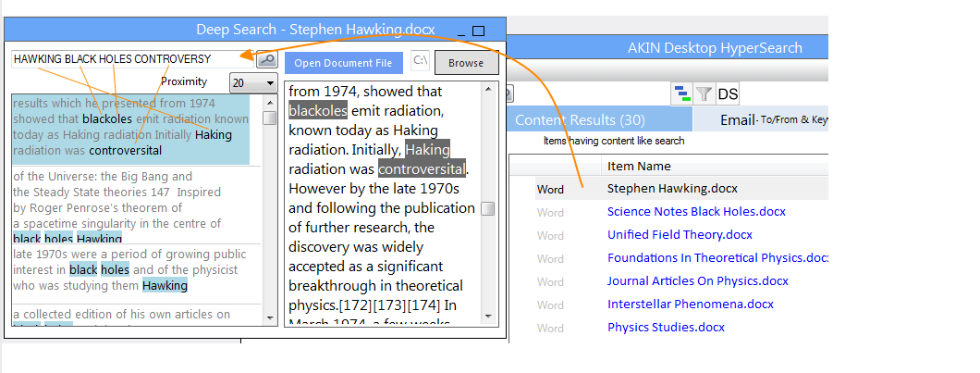This screenshot has width=980, height=373.
Task: Minimize the Deep Search window
Action: (461, 32)
